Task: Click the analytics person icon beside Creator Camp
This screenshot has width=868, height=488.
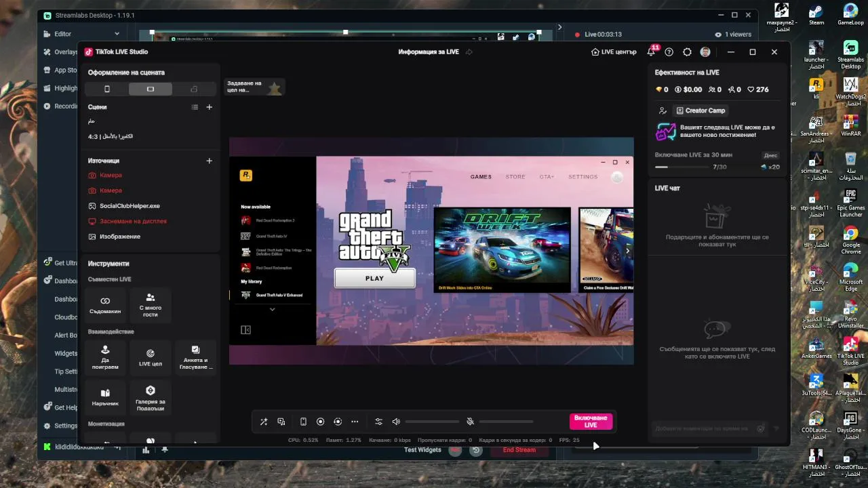Action: (663, 110)
